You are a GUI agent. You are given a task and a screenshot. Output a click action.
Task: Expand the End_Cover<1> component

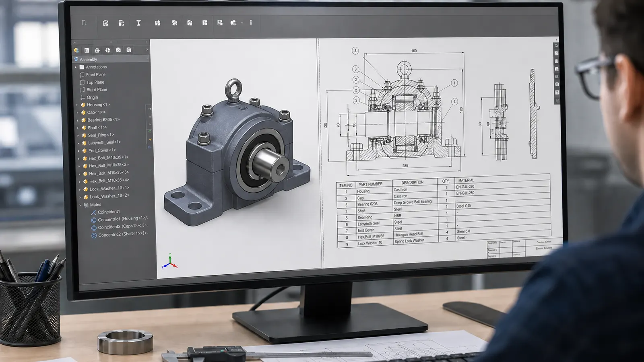[79, 151]
